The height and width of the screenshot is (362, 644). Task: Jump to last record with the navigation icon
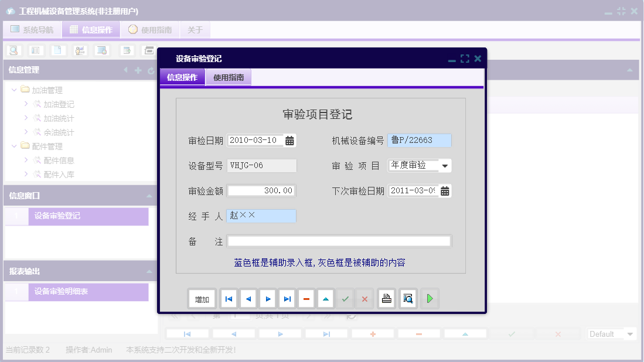287,298
